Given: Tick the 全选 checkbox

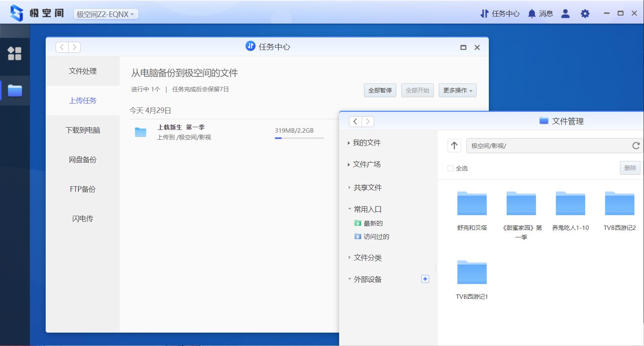Looking at the screenshot, I should (450, 168).
